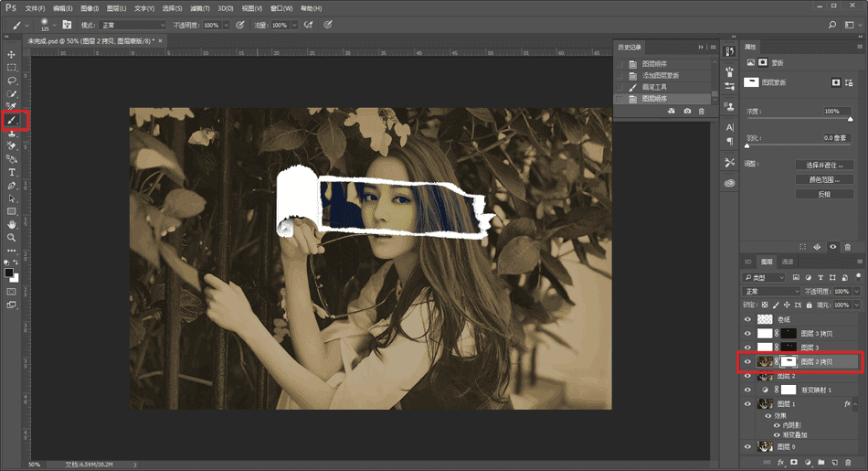Create new snapshot camera icon in History
The height and width of the screenshot is (471, 868).
(x=686, y=111)
